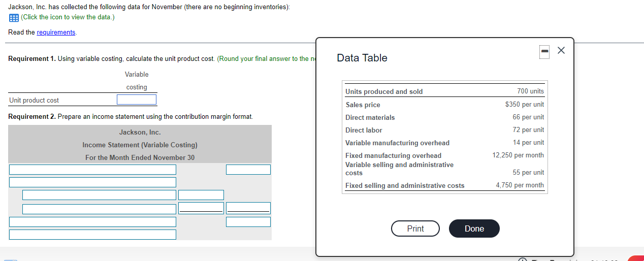Select the 'Units produced and sold' row label

click(384, 92)
